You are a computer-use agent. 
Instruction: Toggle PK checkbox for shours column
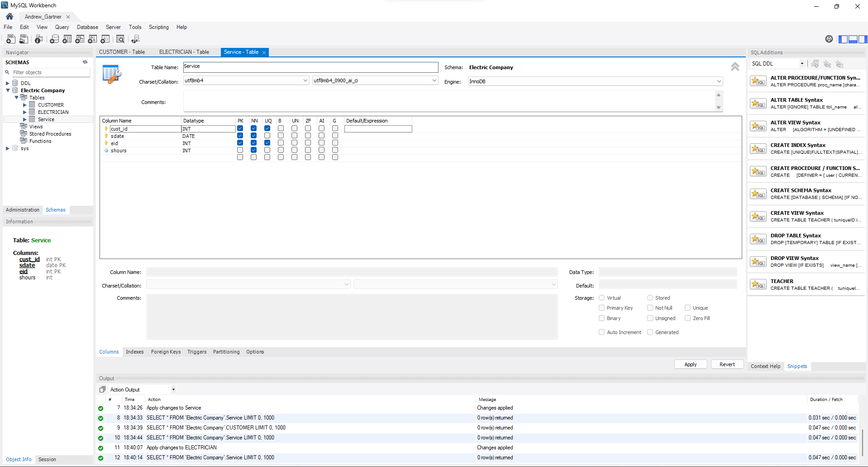pos(240,150)
